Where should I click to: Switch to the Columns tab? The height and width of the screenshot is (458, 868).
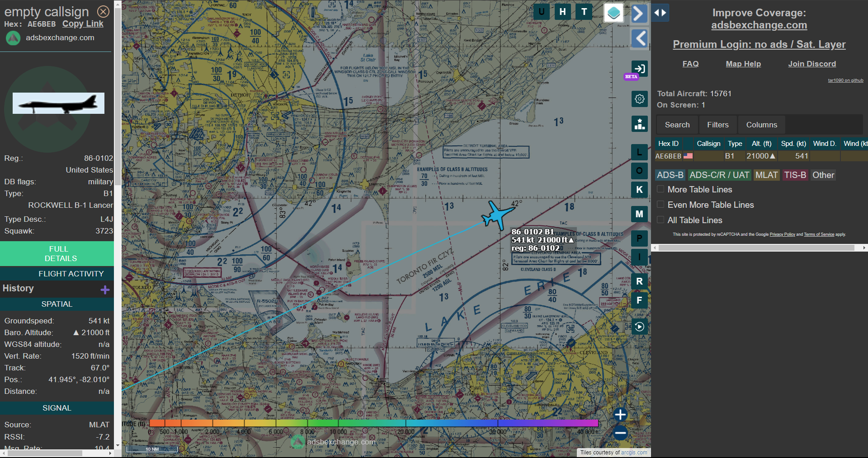pyautogui.click(x=761, y=125)
